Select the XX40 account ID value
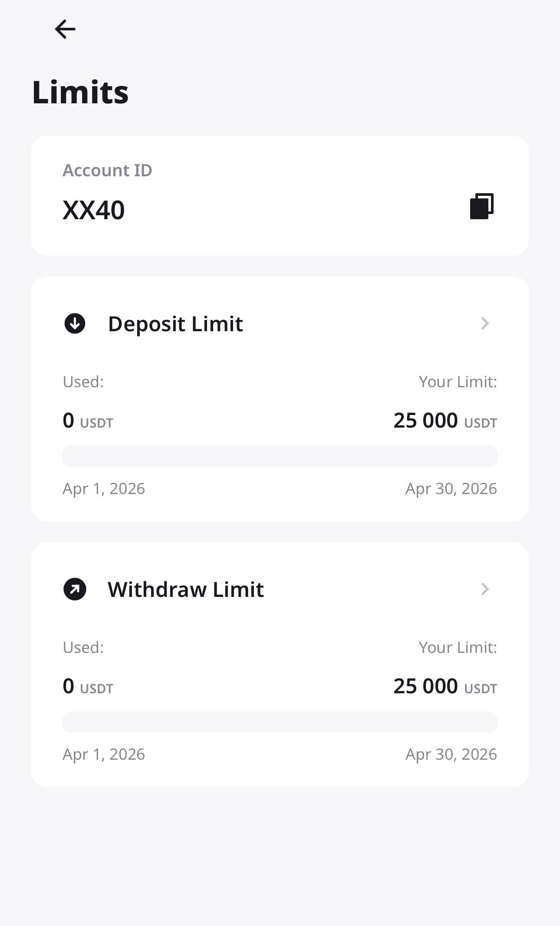The width and height of the screenshot is (560, 926). (x=94, y=210)
